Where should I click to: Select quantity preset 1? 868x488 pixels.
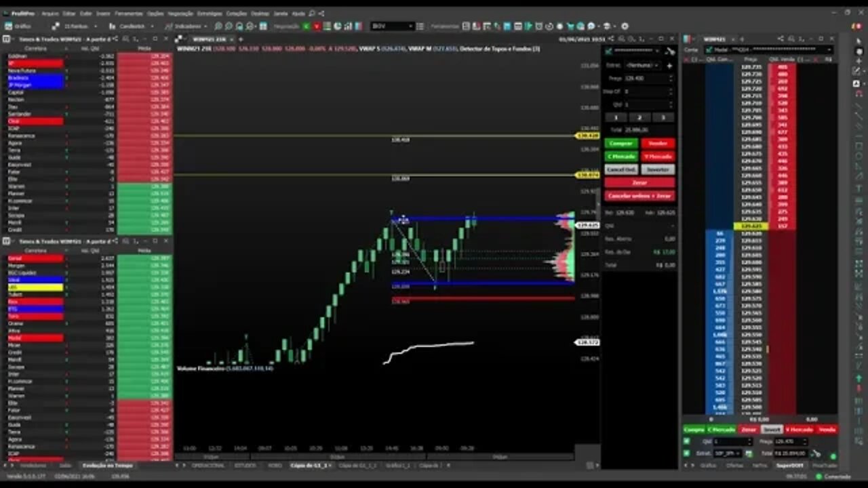(x=616, y=117)
